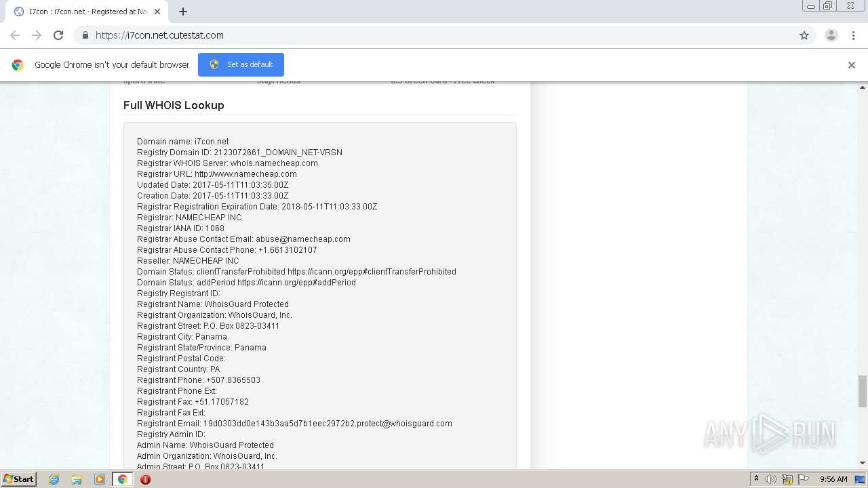Bookmark this page with star icon
This screenshot has width=868, height=488.
pos(804,35)
